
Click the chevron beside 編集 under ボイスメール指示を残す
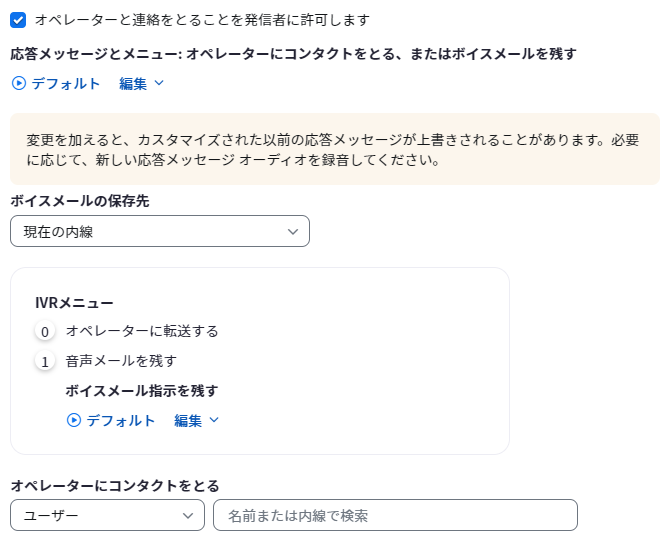click(x=214, y=420)
